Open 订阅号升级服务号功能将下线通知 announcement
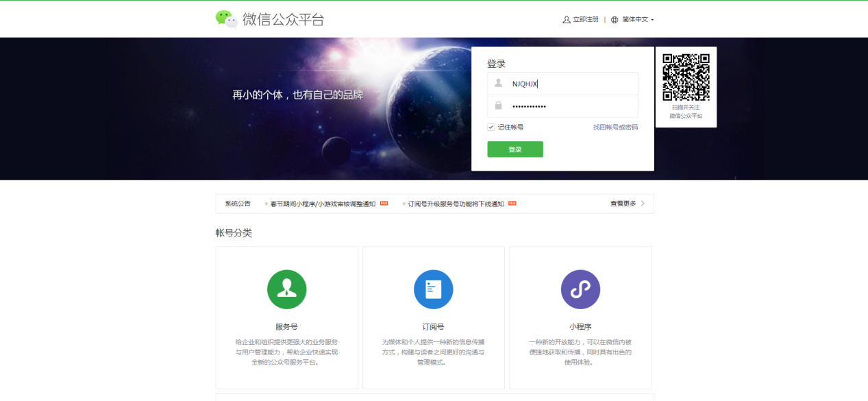This screenshot has height=401, width=868. tap(456, 204)
